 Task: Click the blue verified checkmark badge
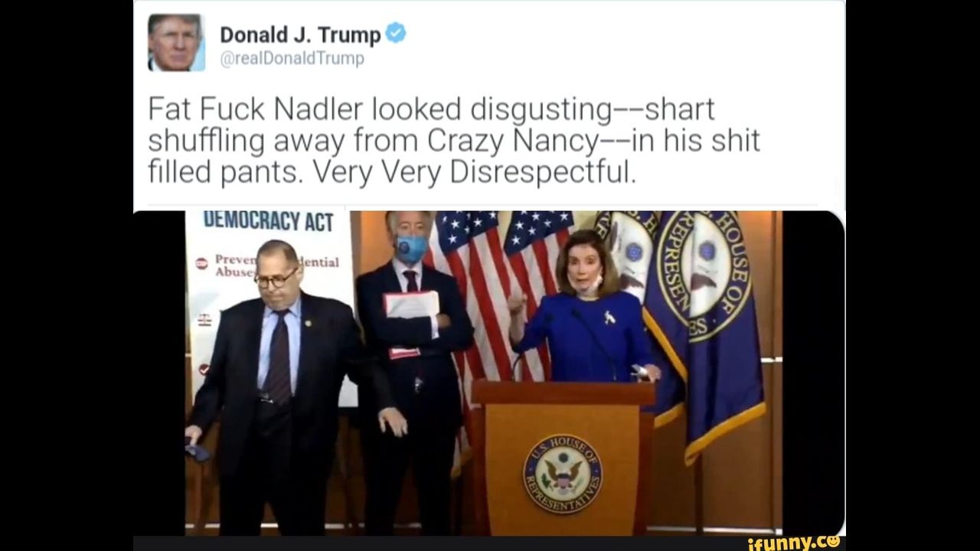396,34
